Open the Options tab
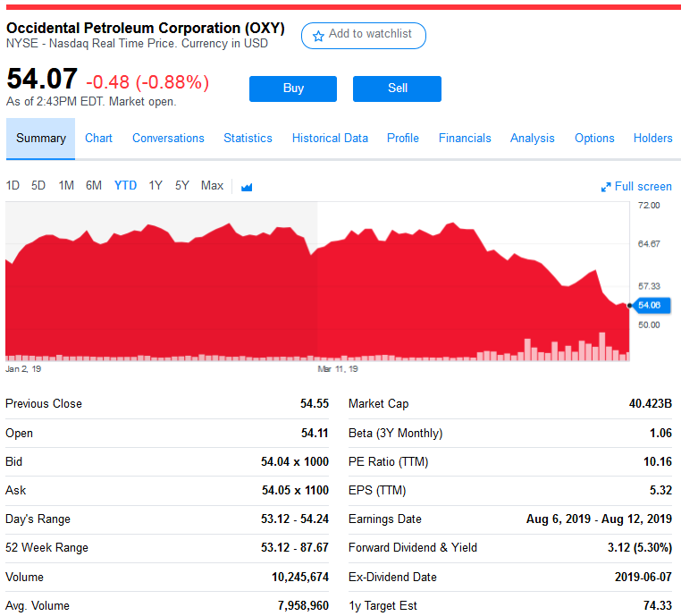 (x=594, y=139)
